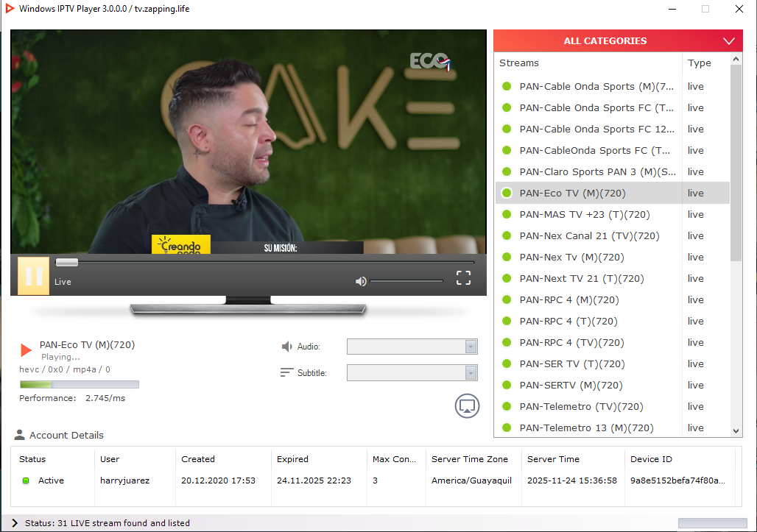The image size is (757, 532).
Task: Click the Subtitle lines icon
Action: (x=286, y=372)
